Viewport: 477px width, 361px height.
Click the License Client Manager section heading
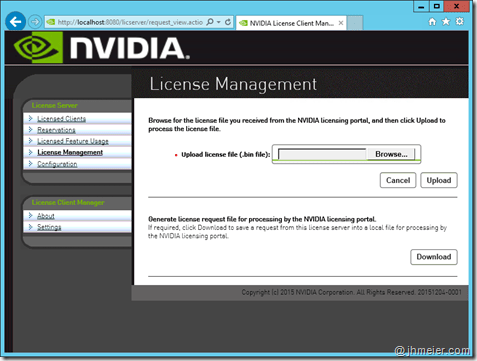68,202
